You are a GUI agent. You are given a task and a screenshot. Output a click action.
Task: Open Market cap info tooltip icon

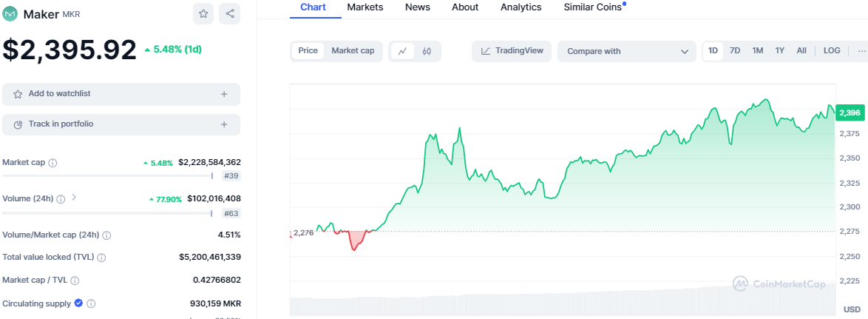coord(52,163)
